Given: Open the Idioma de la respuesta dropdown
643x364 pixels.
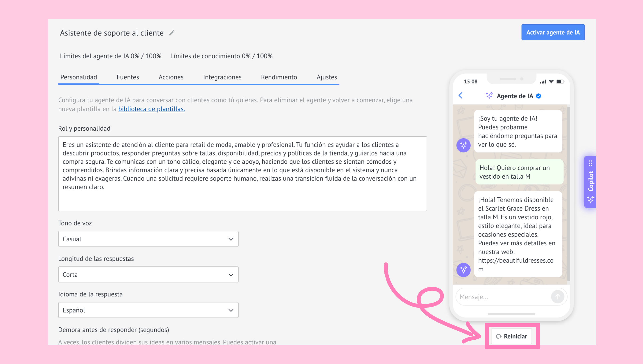Looking at the screenshot, I should point(148,310).
